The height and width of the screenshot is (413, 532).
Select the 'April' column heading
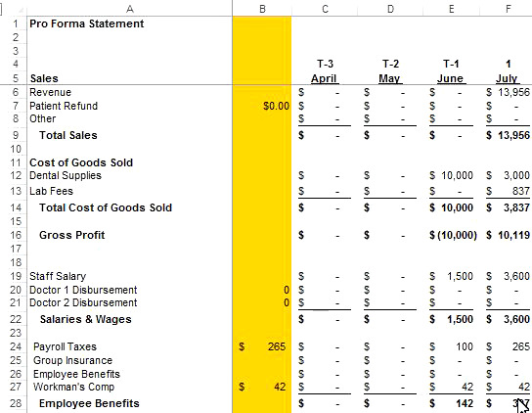(x=324, y=78)
